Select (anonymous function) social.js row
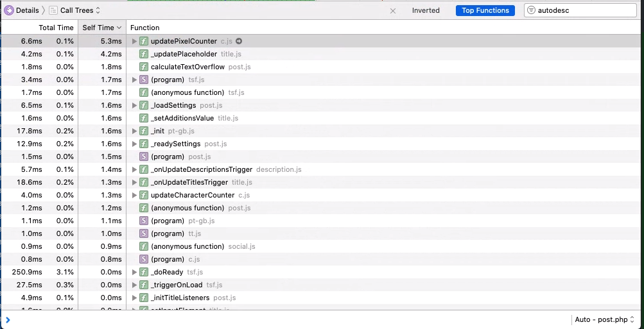This screenshot has height=329, width=644. click(x=320, y=246)
